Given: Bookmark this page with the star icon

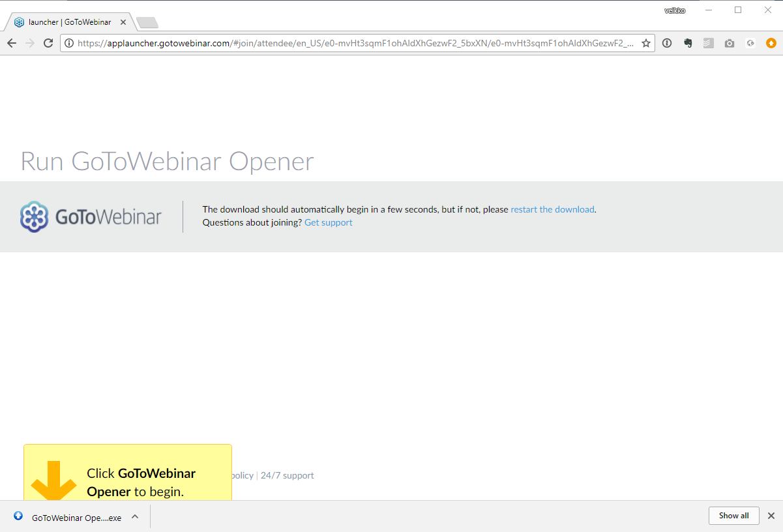Looking at the screenshot, I should tap(646, 43).
